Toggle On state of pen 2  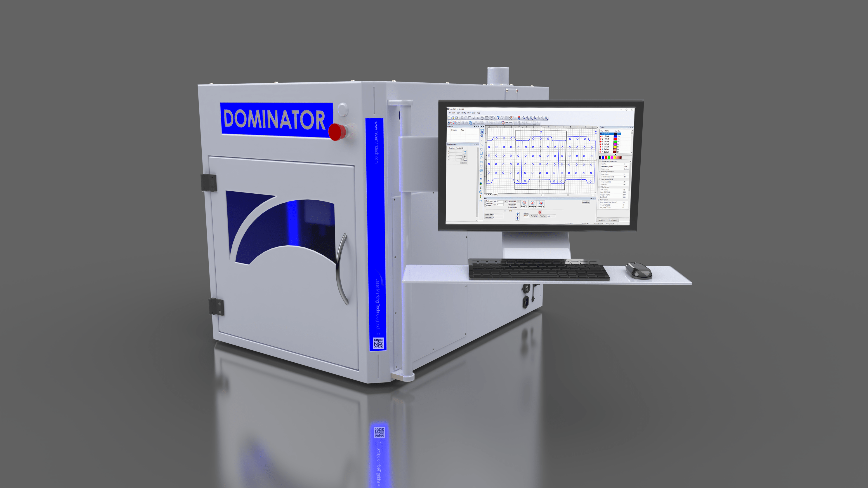[x=619, y=139]
